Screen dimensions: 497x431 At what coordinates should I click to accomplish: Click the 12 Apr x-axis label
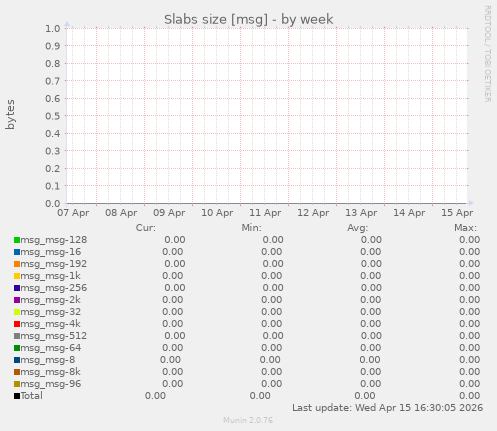coord(313,213)
